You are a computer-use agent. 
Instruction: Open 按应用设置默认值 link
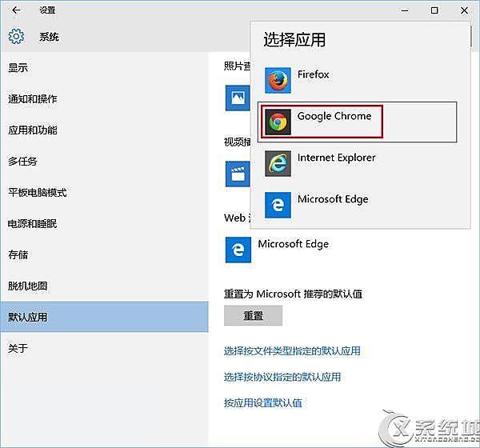tap(263, 403)
